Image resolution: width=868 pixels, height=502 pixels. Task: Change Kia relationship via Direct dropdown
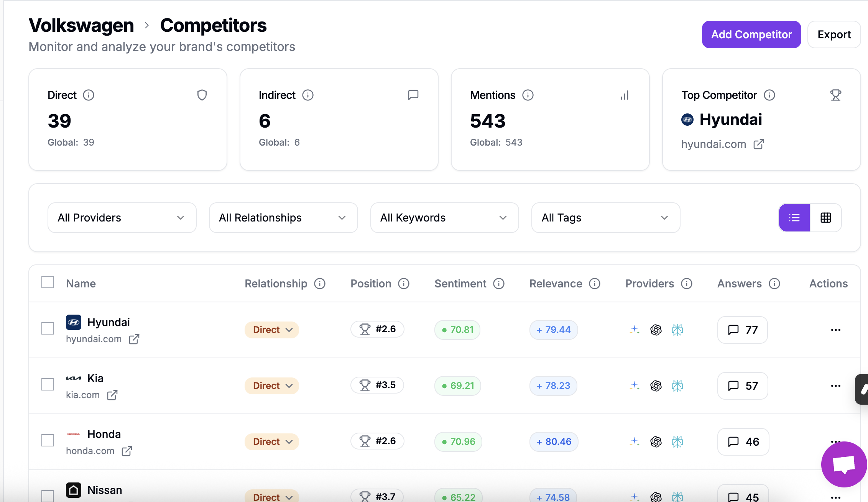[x=272, y=386]
